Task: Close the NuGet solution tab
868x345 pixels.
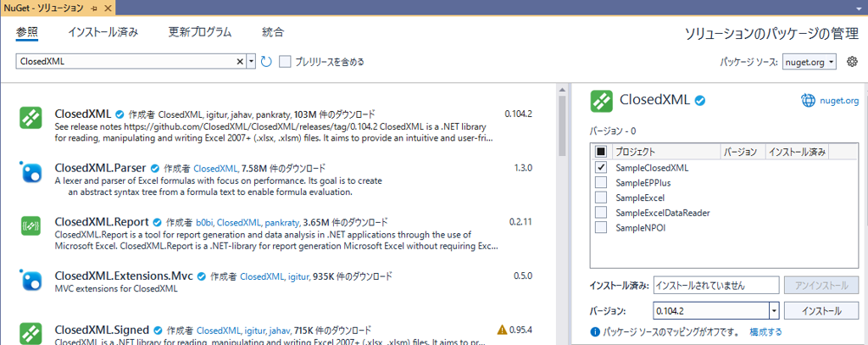Action: point(108,8)
